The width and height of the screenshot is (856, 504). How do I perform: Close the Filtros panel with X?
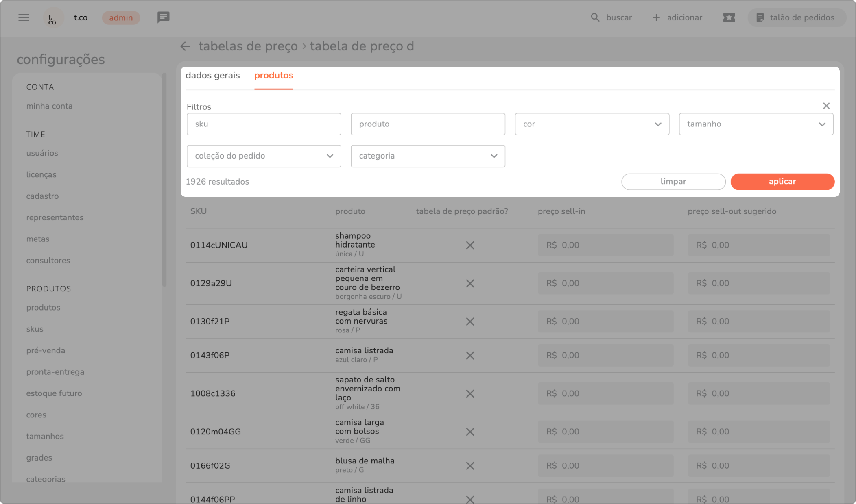pos(826,106)
